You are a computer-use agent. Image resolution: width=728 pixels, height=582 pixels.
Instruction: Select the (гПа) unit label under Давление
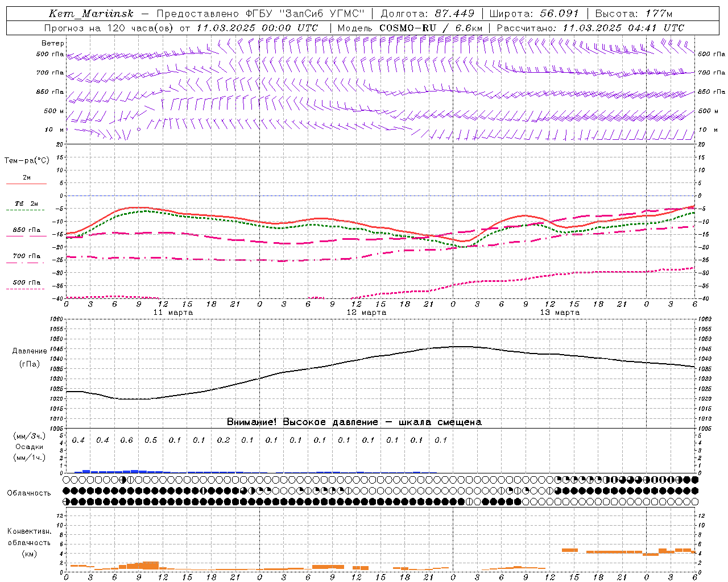coord(29,364)
